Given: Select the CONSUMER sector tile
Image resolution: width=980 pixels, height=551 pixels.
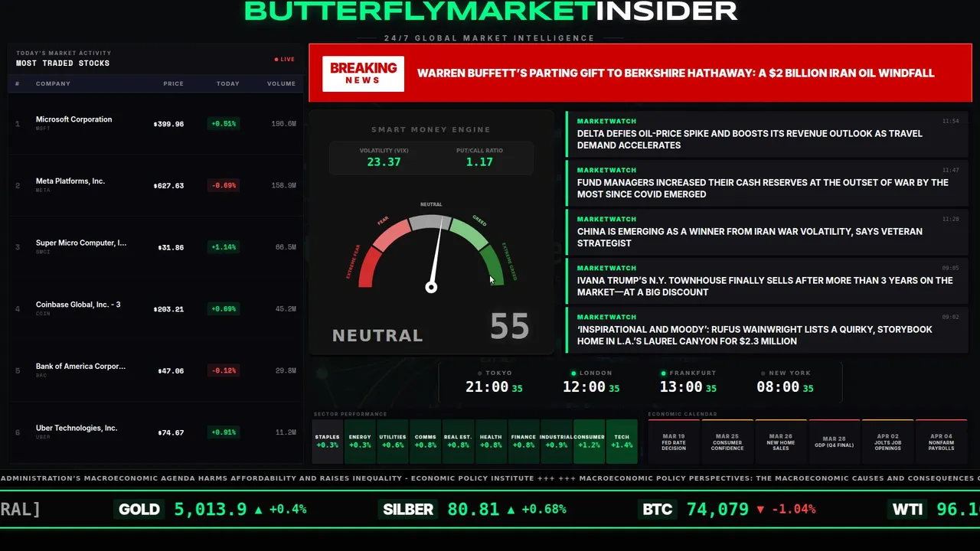Looking at the screenshot, I should click(589, 442).
